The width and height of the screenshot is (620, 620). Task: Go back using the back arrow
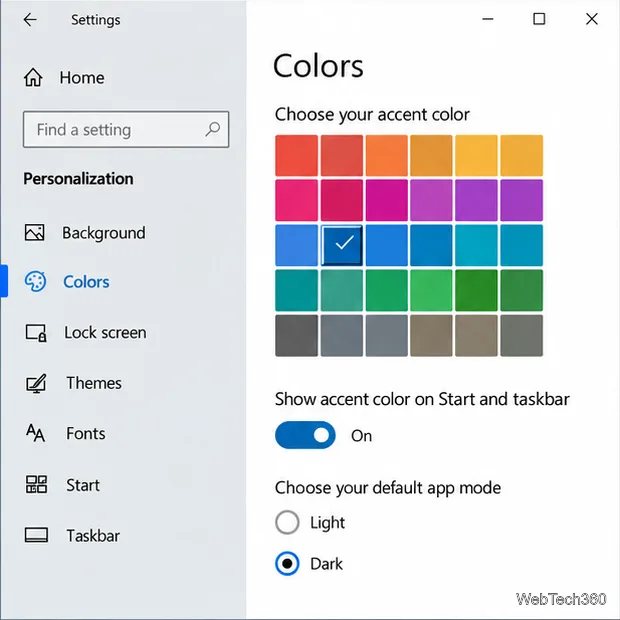tap(30, 19)
